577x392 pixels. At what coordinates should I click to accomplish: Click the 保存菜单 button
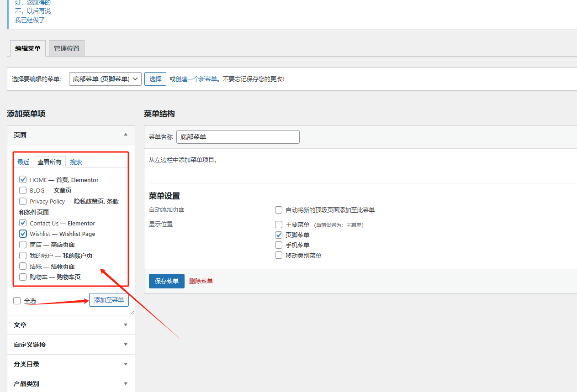pos(166,281)
